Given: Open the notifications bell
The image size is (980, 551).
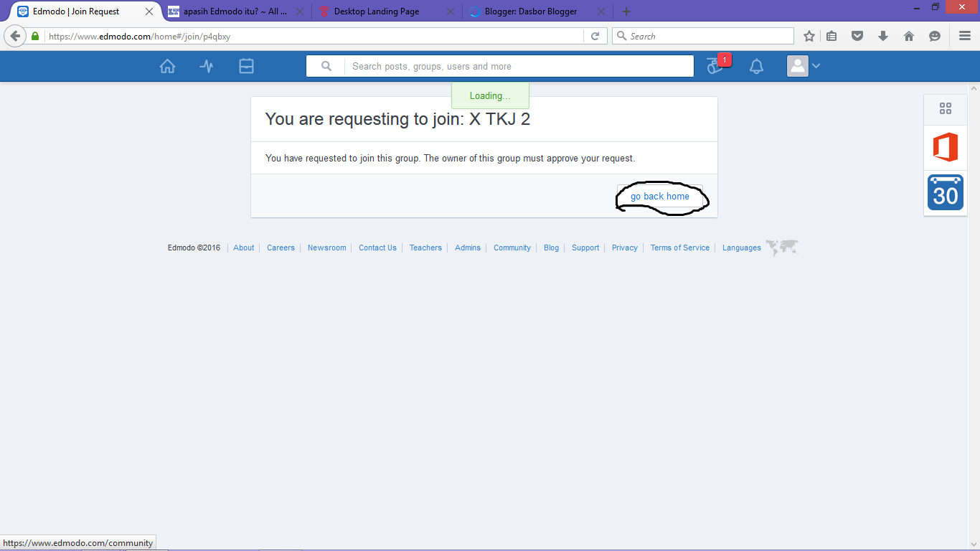Looking at the screenshot, I should coord(756,67).
